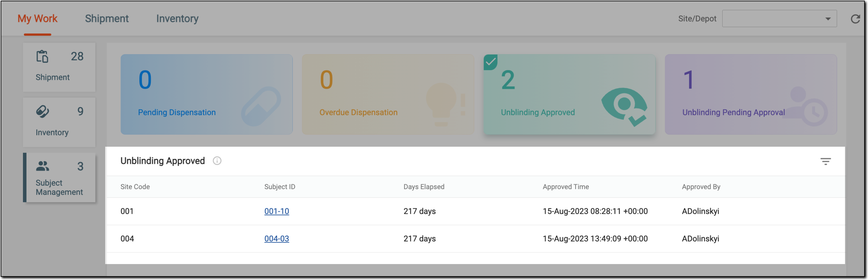Click the Site Code column header
This screenshot has height=280, width=868.
tap(135, 187)
